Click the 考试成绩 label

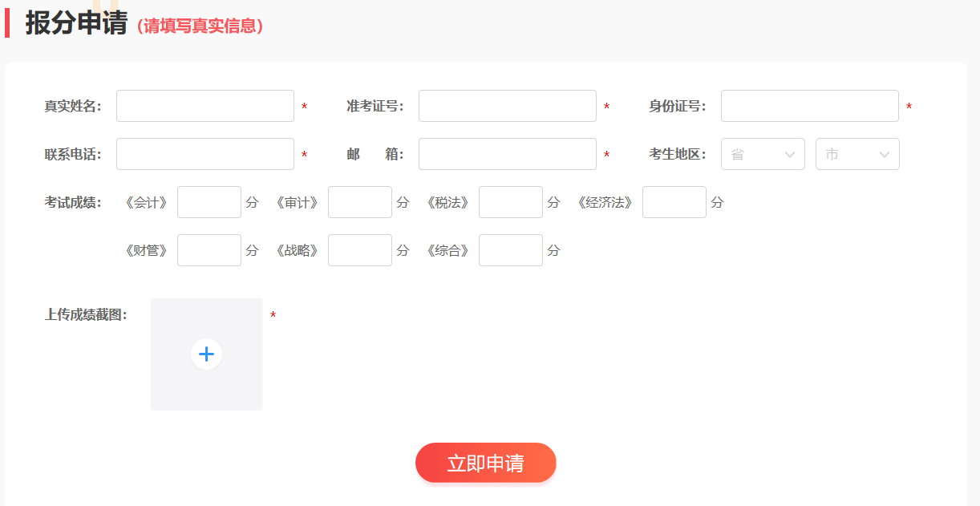click(73, 202)
